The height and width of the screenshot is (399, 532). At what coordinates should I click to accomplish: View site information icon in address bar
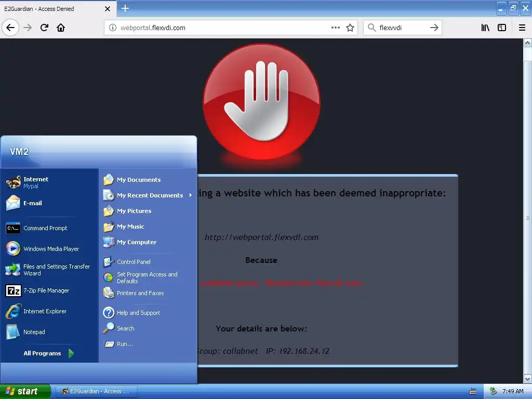pyautogui.click(x=112, y=28)
